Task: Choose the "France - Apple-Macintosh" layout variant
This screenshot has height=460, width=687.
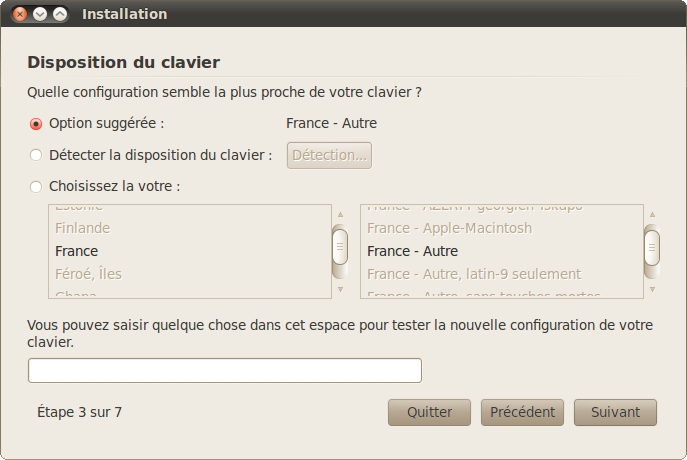Action: [449, 228]
